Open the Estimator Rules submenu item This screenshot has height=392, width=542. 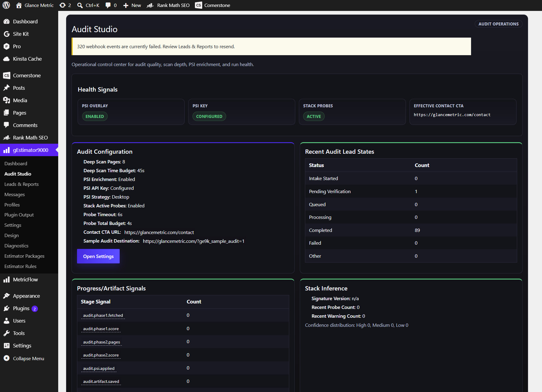click(20, 266)
